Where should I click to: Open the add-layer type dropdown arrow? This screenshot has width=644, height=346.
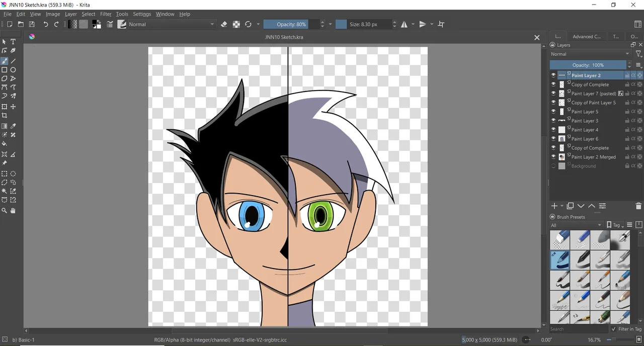click(x=562, y=206)
